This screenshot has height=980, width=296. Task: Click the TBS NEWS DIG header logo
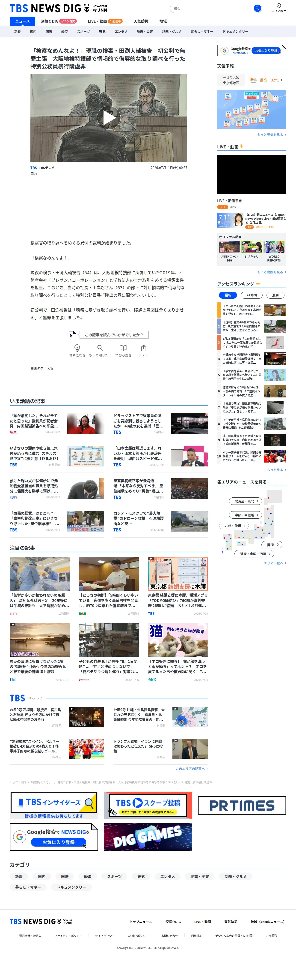pos(59,8)
